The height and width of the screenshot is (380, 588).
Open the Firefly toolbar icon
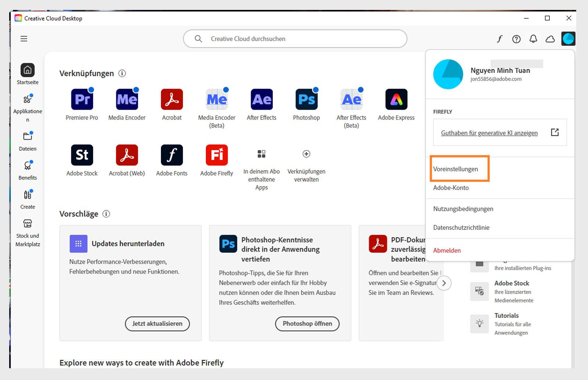tap(500, 39)
